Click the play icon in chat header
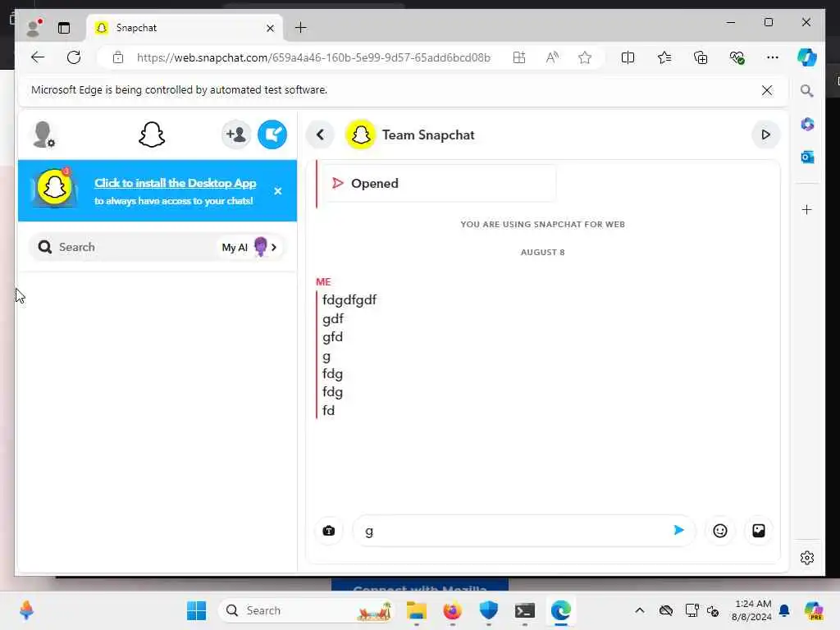840x630 pixels. click(765, 135)
